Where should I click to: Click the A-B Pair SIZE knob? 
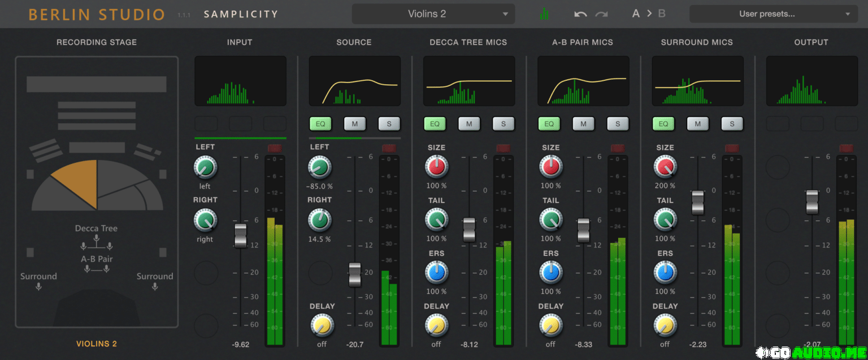[x=550, y=167]
